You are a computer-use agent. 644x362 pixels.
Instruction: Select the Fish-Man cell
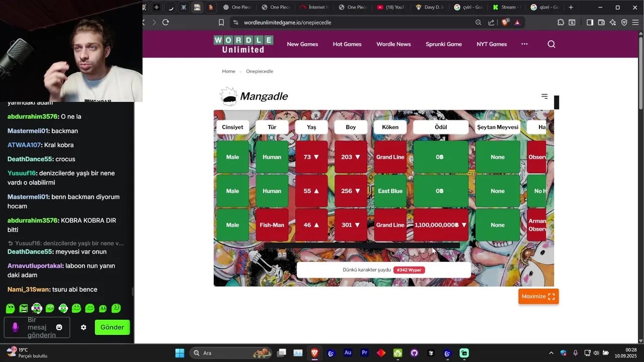tap(272, 225)
